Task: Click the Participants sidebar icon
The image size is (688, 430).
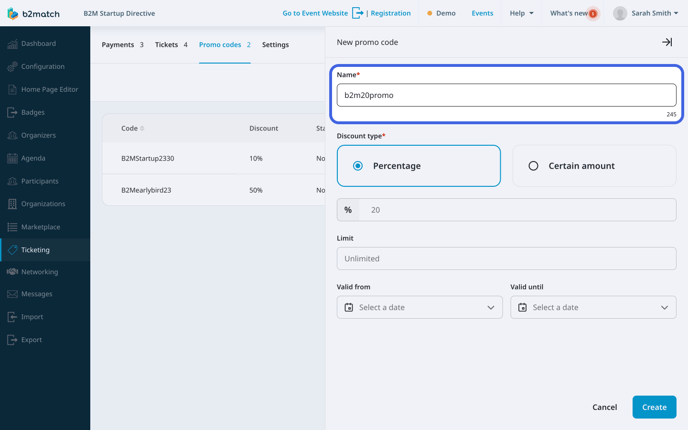Action: [x=12, y=181]
